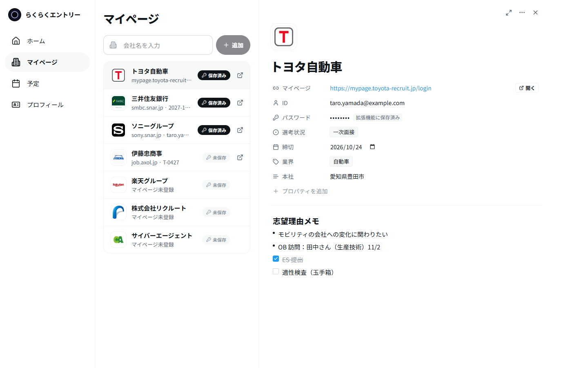Viewport: 588px width, 368px height.
Task: Click 未保存 badge for 楽天グループ
Action: (216, 185)
